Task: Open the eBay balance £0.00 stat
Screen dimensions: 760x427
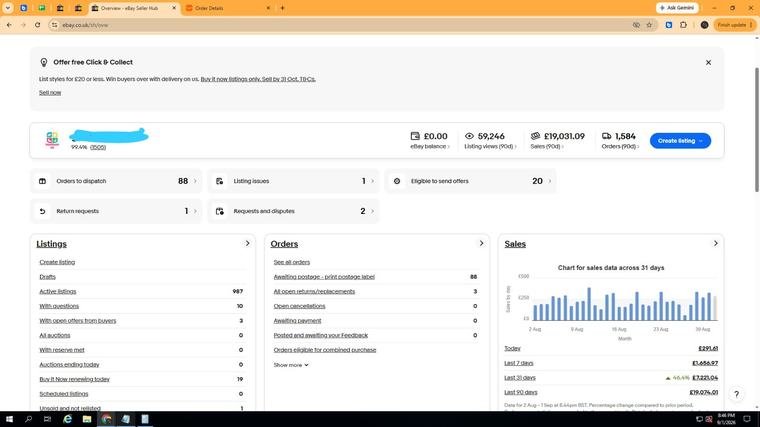Action: (429, 140)
